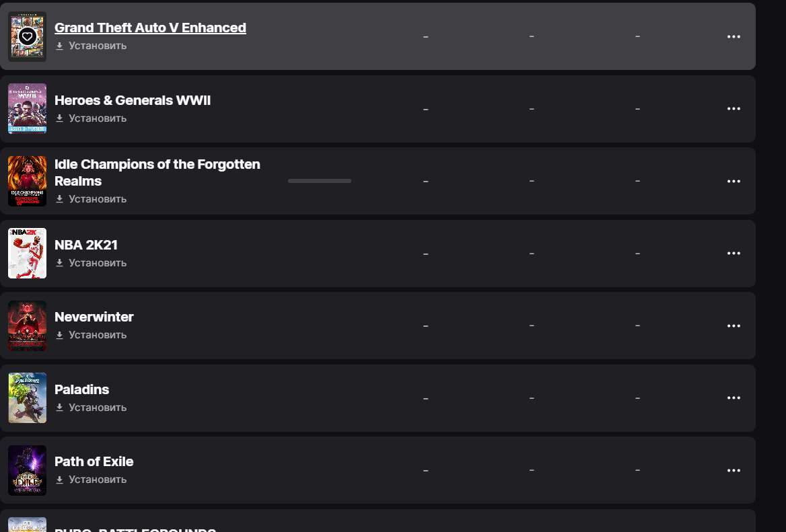
Task: Click the NBA 2K21 cover thumbnail
Action: click(x=27, y=253)
